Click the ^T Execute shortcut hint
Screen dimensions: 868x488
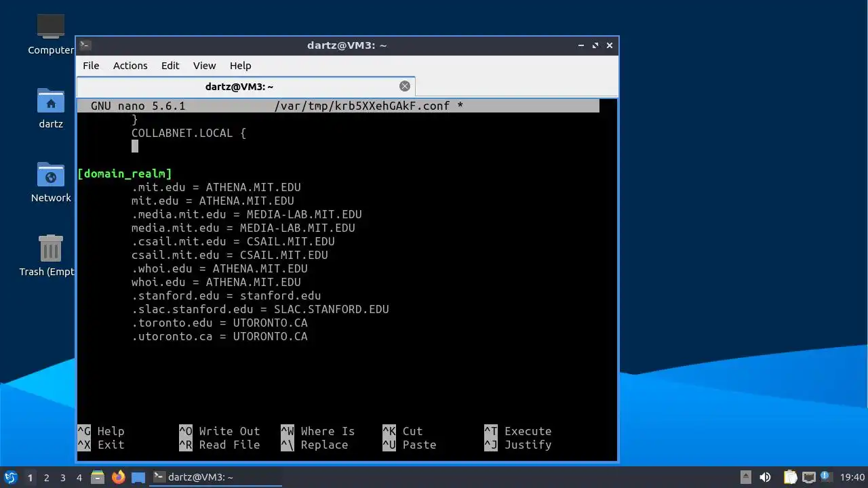pos(517,431)
